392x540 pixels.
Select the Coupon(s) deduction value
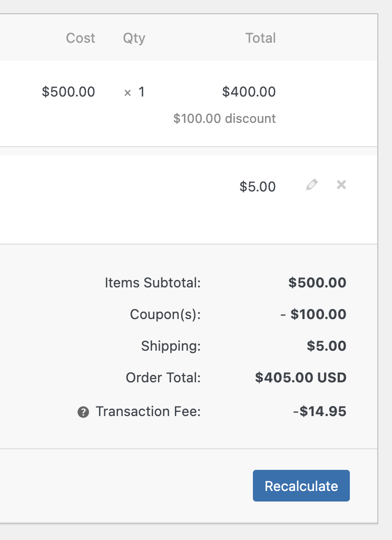321,314
